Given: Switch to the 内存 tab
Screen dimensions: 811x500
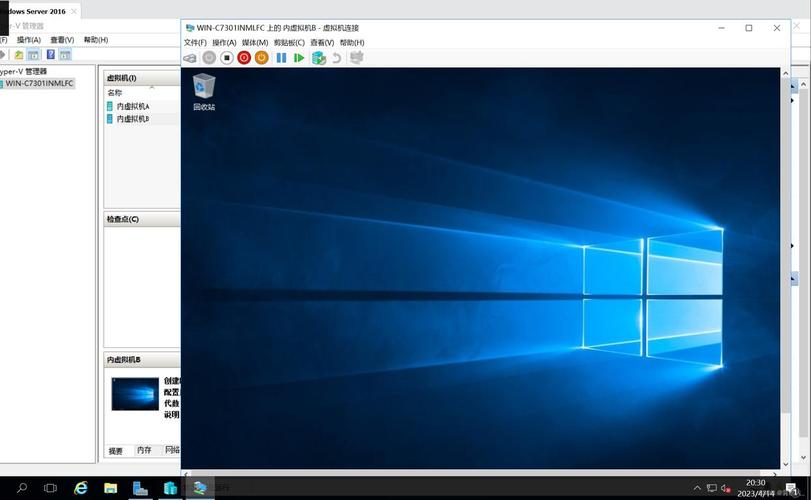Looking at the screenshot, I should pos(144,450).
